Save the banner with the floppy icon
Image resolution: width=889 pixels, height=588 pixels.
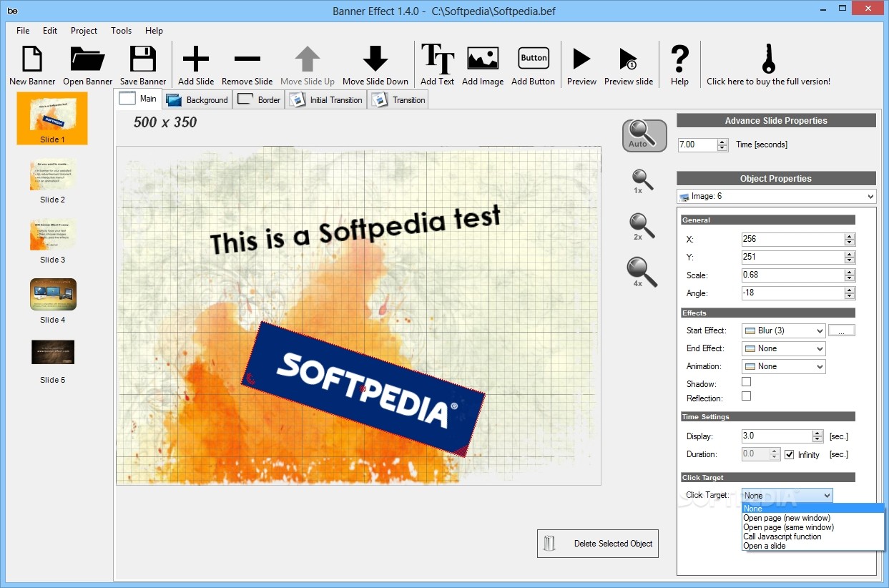(x=143, y=59)
